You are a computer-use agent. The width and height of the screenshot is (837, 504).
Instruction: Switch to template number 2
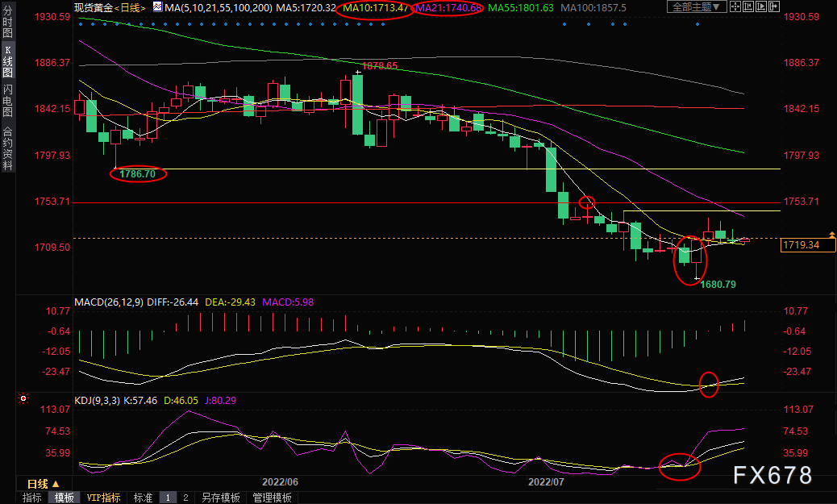point(185,498)
